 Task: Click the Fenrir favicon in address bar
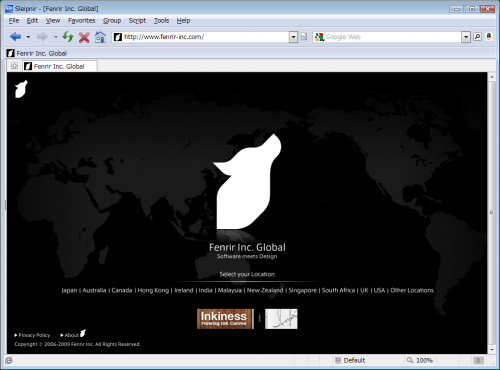pyautogui.click(x=118, y=37)
